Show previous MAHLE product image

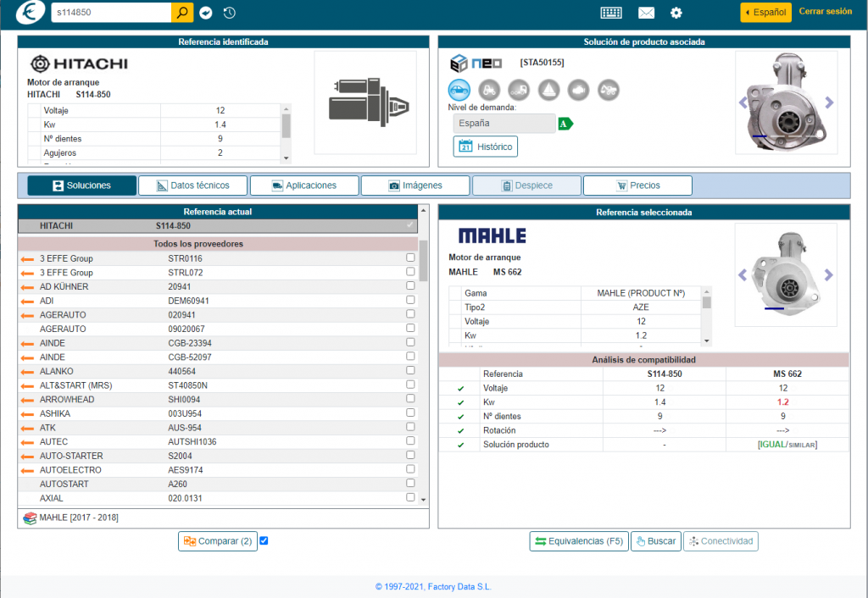pyautogui.click(x=743, y=274)
